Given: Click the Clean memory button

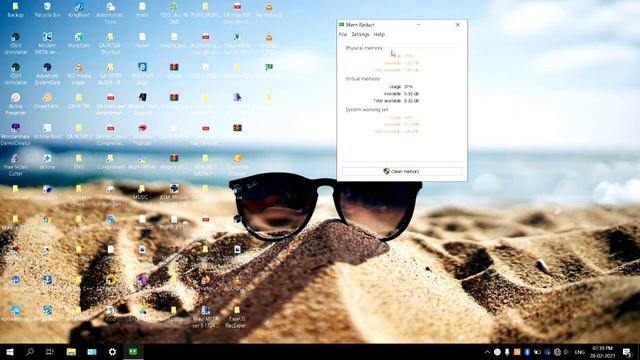Looking at the screenshot, I should pyautogui.click(x=402, y=171).
